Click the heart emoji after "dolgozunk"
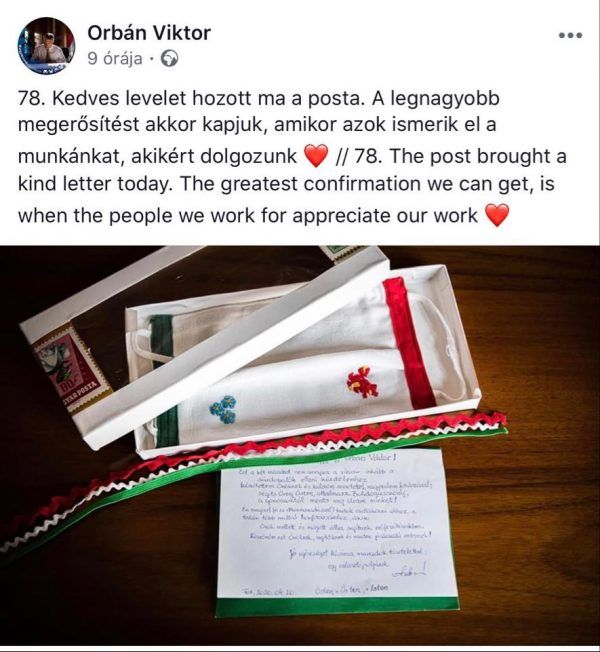The height and width of the screenshot is (652, 600). [316, 156]
